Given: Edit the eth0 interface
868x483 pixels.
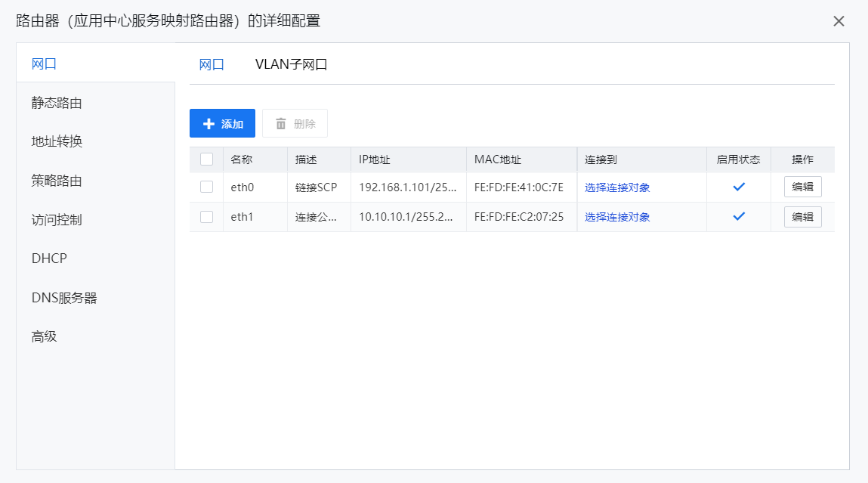Looking at the screenshot, I should coord(802,187).
